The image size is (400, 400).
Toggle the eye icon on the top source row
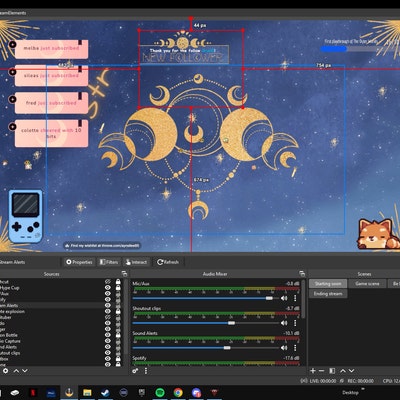pyautogui.click(x=108, y=282)
